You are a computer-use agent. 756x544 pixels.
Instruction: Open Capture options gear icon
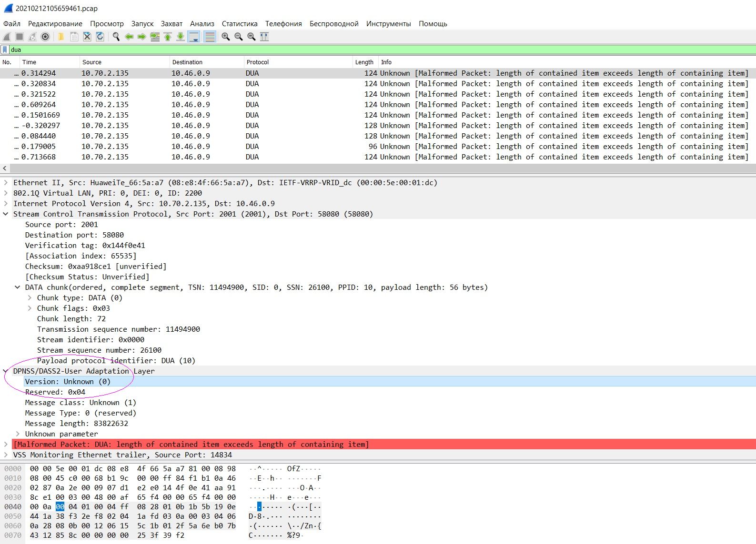pyautogui.click(x=45, y=37)
